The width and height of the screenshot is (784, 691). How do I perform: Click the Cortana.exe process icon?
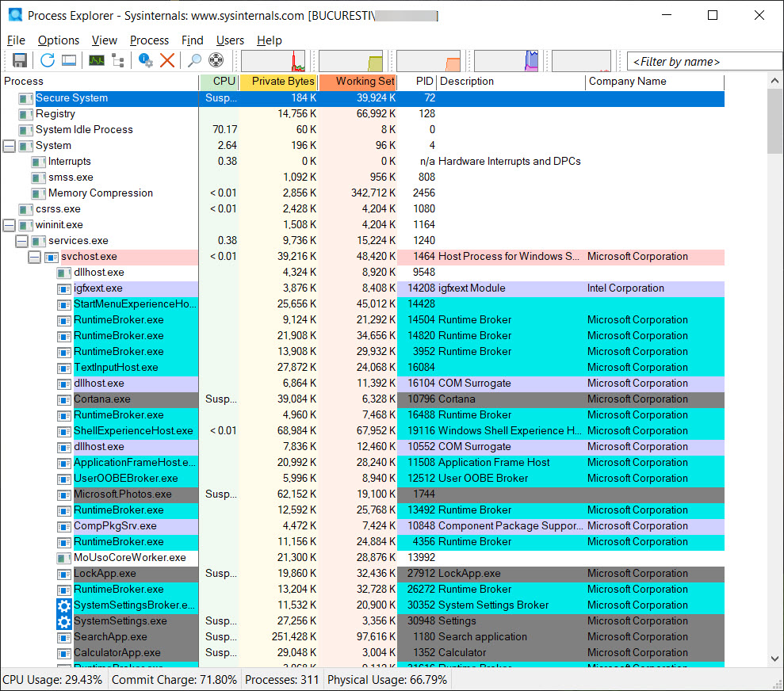click(x=63, y=399)
